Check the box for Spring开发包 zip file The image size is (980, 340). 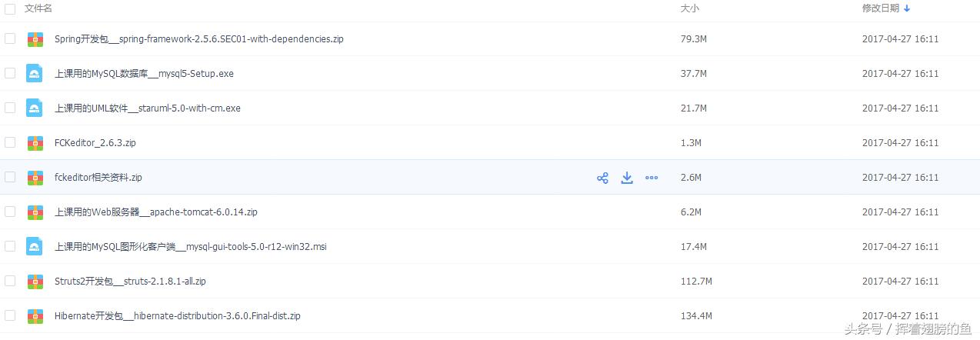[10, 38]
